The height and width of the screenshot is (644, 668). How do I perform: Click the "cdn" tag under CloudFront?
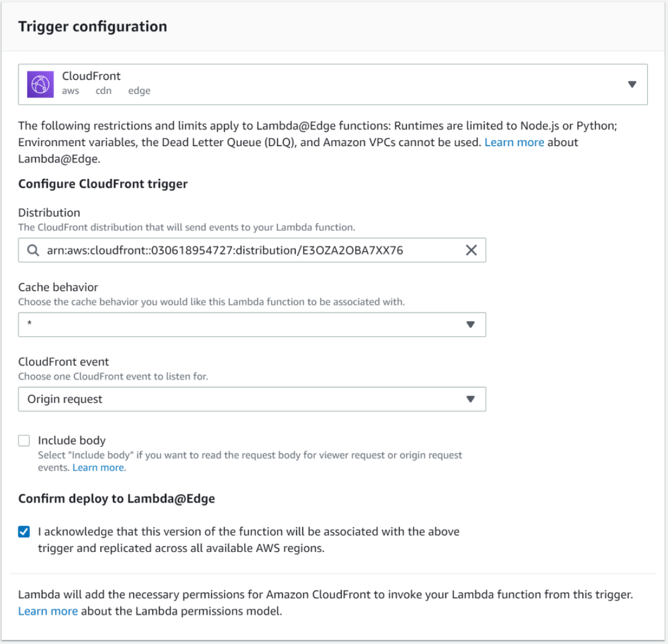coord(103,91)
